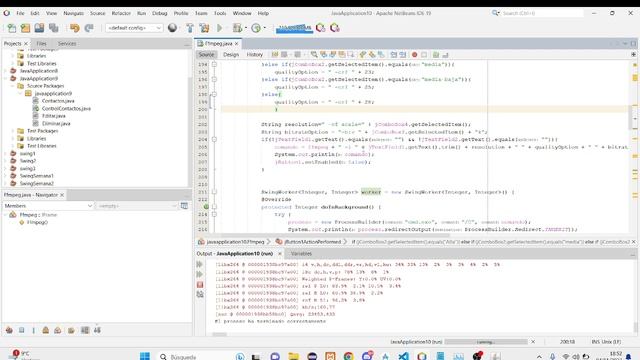Collapse the Source Packages node

(13, 86)
